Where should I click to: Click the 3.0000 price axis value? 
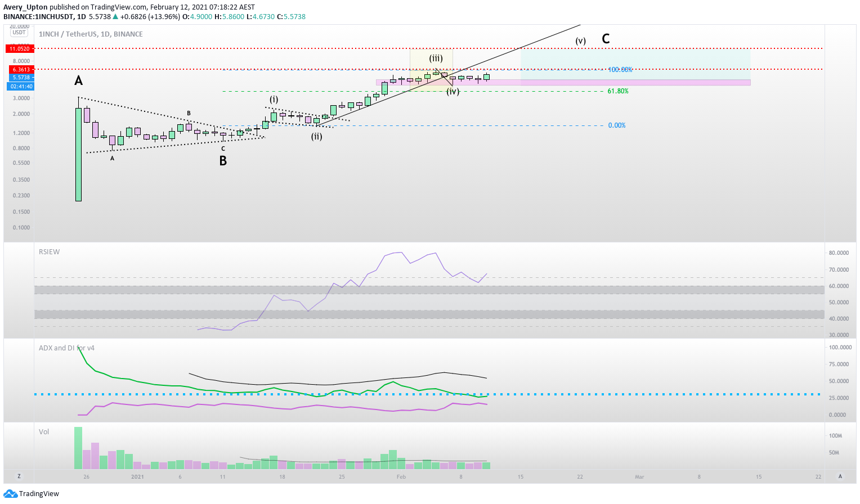click(21, 98)
